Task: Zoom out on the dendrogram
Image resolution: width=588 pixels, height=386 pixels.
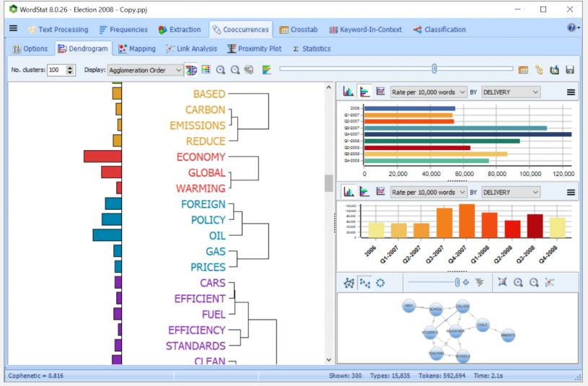Action: pos(235,70)
